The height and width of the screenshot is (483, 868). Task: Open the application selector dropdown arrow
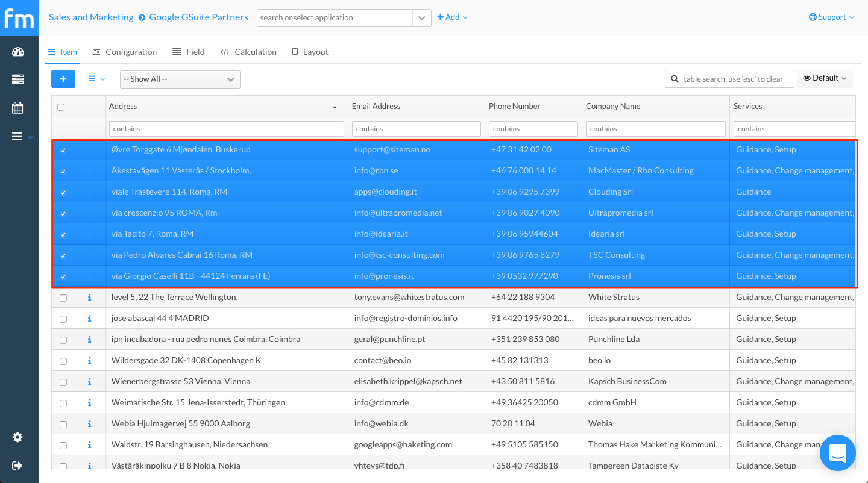(x=422, y=18)
